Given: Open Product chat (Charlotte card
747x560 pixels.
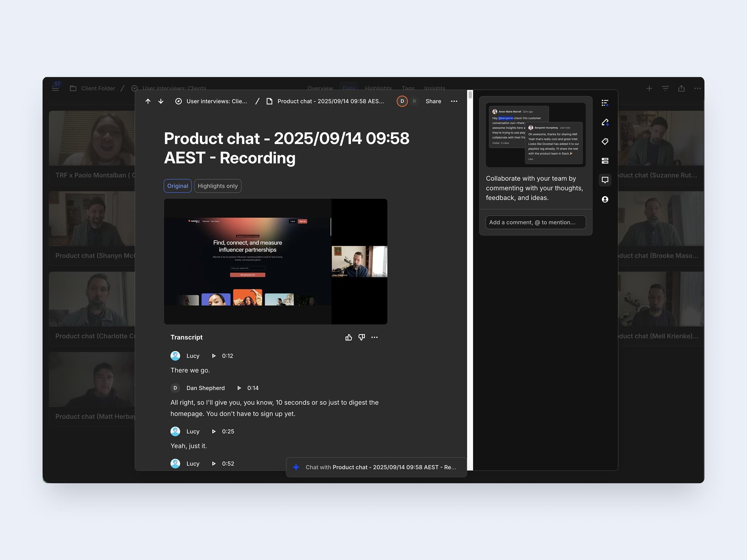Looking at the screenshot, I should click(92, 309).
